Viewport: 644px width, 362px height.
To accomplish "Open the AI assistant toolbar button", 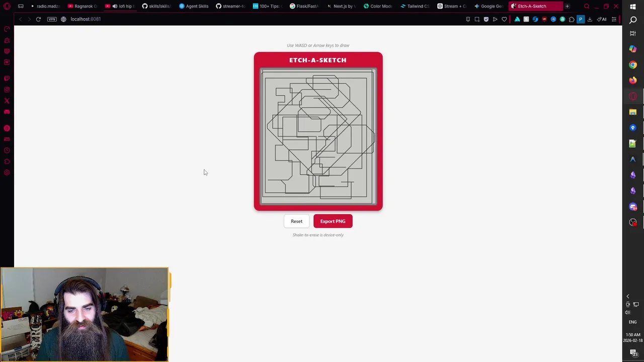I will coord(602,19).
